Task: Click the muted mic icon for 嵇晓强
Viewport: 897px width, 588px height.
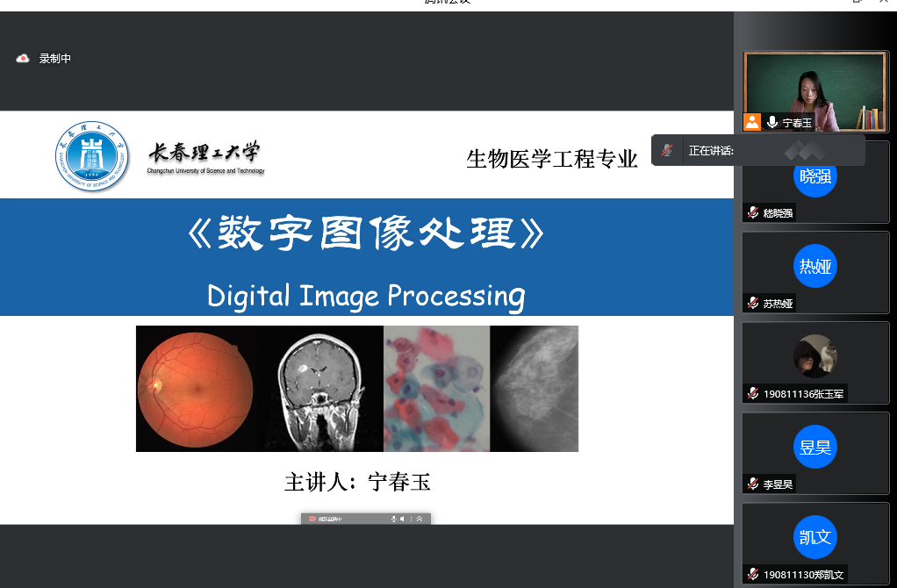Action: [x=753, y=212]
